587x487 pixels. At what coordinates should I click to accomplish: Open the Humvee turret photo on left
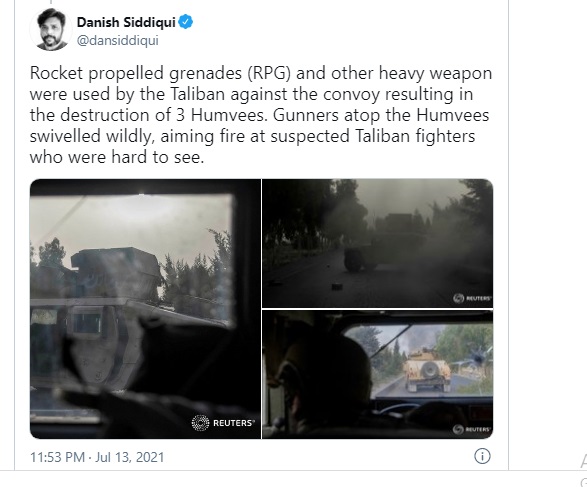[x=145, y=309]
